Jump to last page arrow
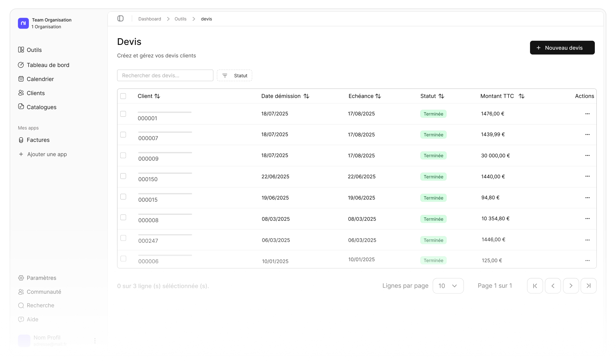The image size is (616, 364). click(x=588, y=286)
